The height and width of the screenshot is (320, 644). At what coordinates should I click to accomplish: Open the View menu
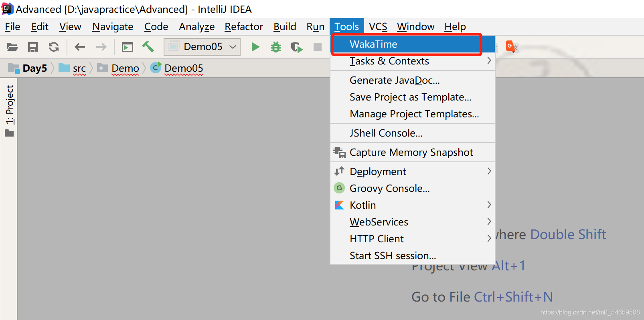[x=70, y=26]
